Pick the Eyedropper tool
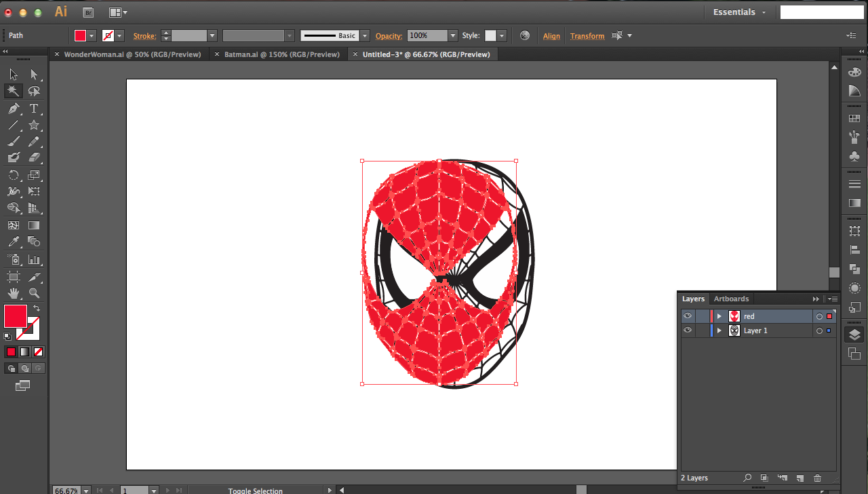This screenshot has width=868, height=494. 13,242
